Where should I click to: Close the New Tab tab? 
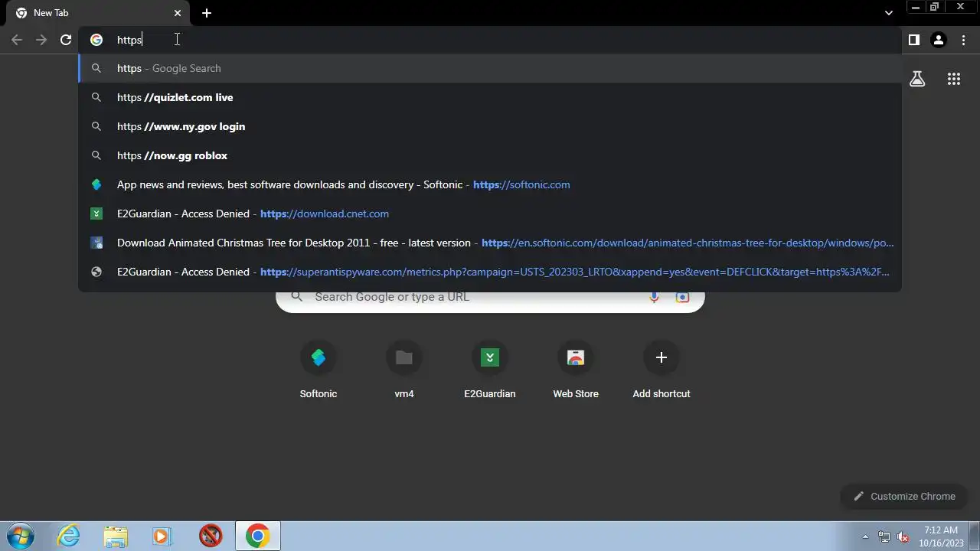[178, 13]
